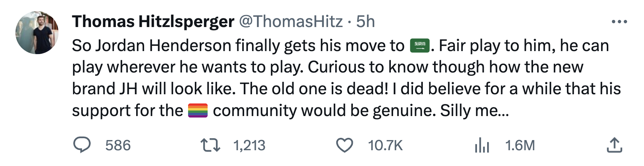Screen dimensions: 644x166
Task: Open the three-dot more options menu
Action: [x=619, y=22]
